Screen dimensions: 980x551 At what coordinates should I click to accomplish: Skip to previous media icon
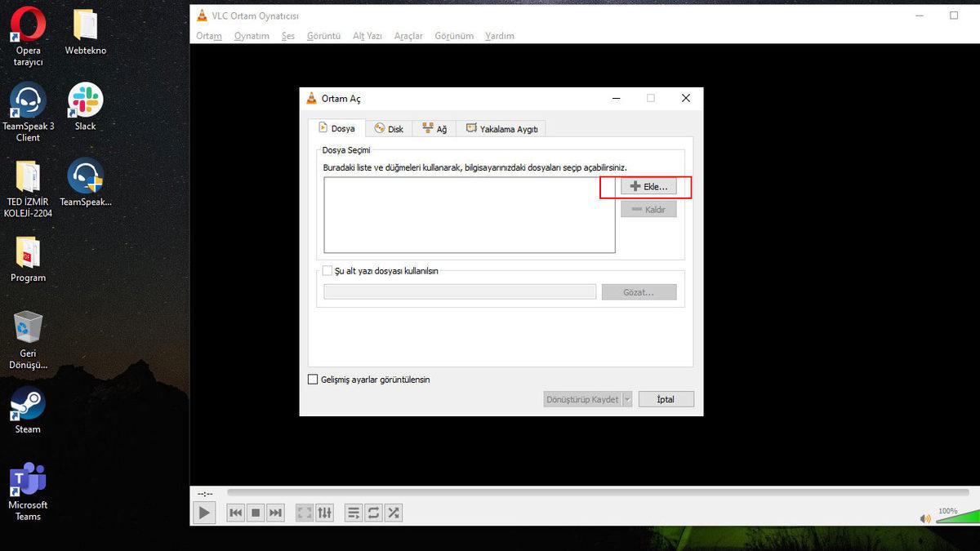235,513
